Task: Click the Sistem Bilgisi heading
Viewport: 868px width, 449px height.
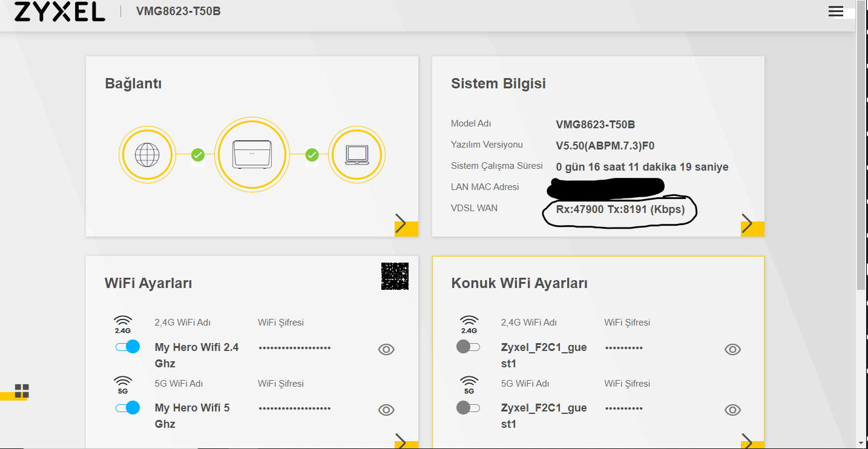Action: [498, 84]
